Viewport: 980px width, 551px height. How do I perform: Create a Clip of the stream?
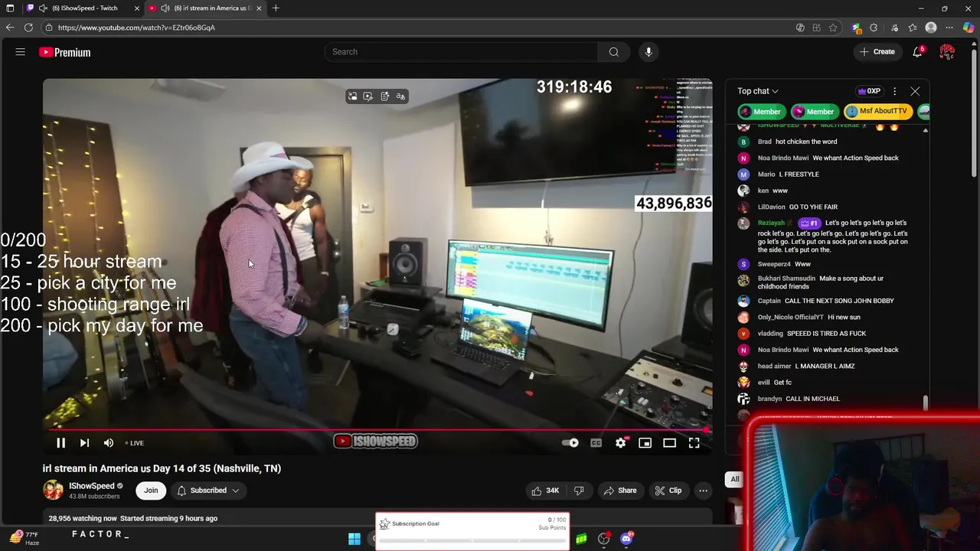[668, 491]
